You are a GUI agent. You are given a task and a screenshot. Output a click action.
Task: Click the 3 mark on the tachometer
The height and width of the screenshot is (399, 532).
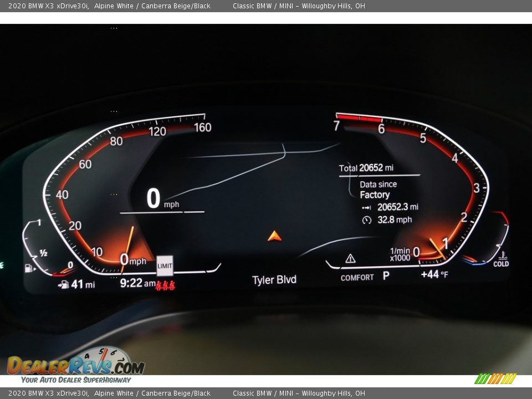click(x=477, y=188)
